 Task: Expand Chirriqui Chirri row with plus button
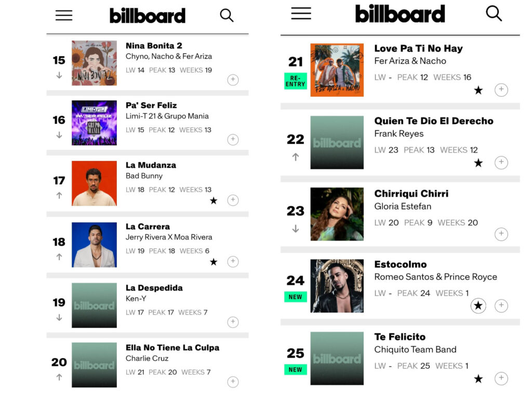tap(501, 234)
